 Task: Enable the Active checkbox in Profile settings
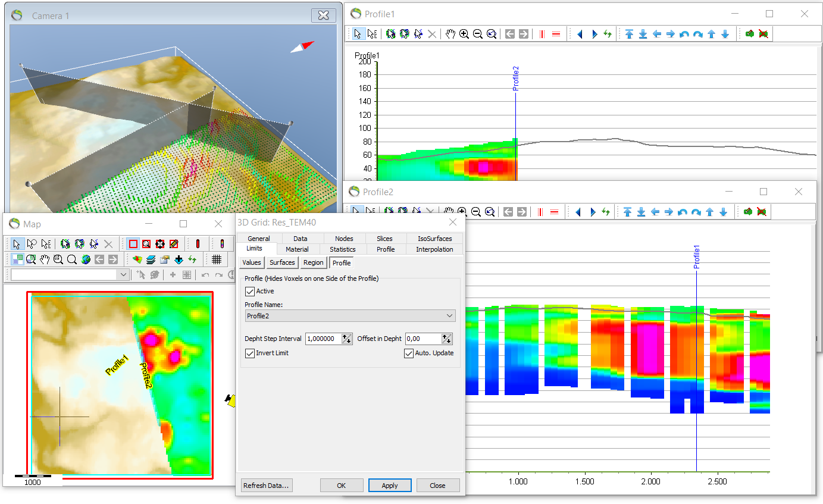[x=251, y=291]
